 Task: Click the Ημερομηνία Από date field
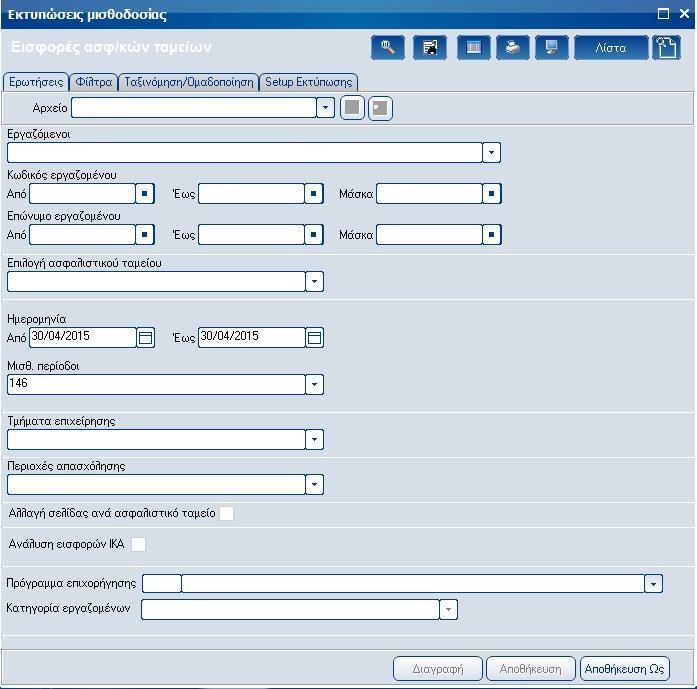pyautogui.click(x=83, y=338)
